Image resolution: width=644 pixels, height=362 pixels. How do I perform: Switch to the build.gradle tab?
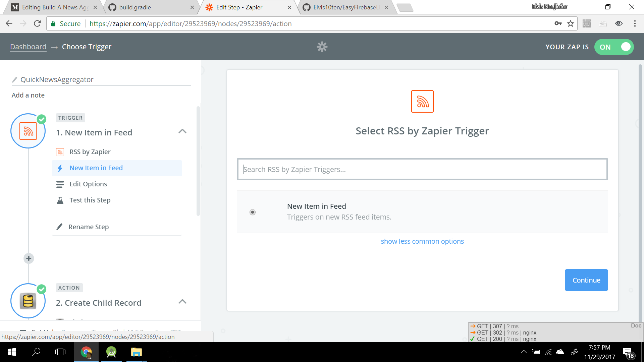point(151,7)
